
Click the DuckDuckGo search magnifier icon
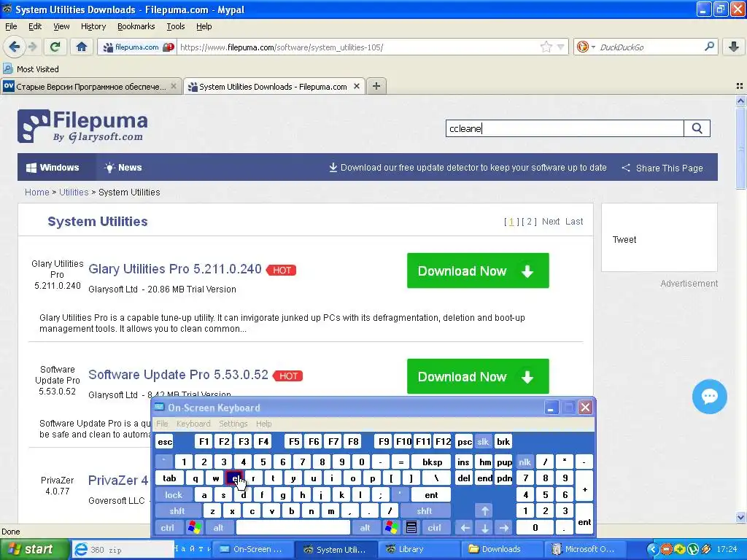click(709, 47)
